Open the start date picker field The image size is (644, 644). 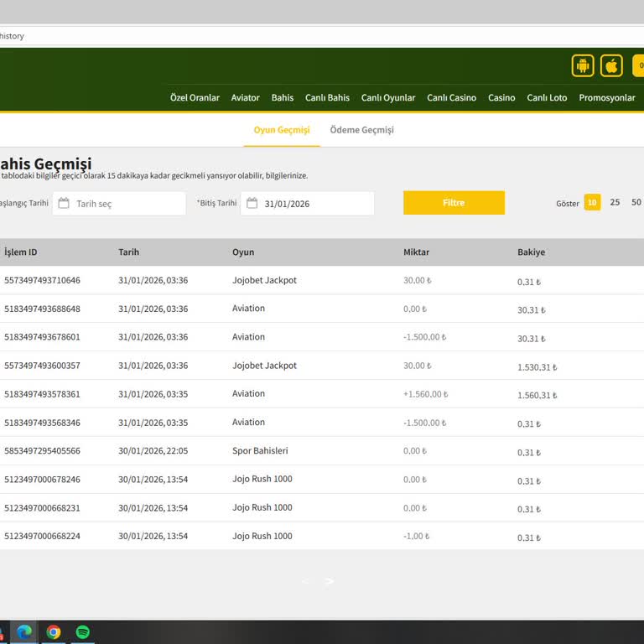(x=126, y=204)
